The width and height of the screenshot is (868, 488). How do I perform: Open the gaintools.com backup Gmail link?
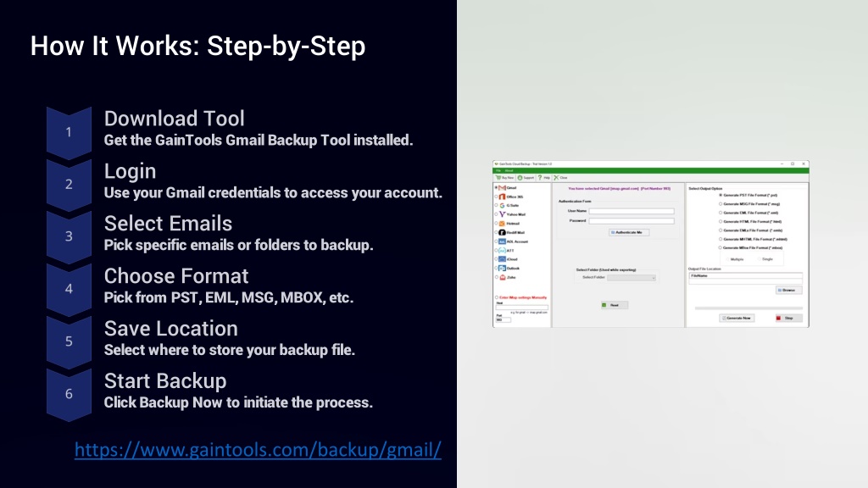[x=258, y=450]
